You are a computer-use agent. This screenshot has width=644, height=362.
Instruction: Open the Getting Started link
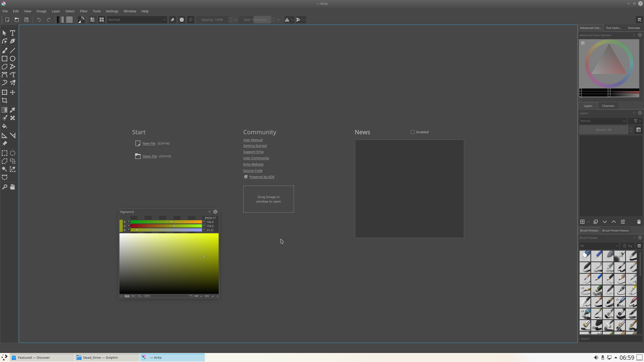click(255, 146)
